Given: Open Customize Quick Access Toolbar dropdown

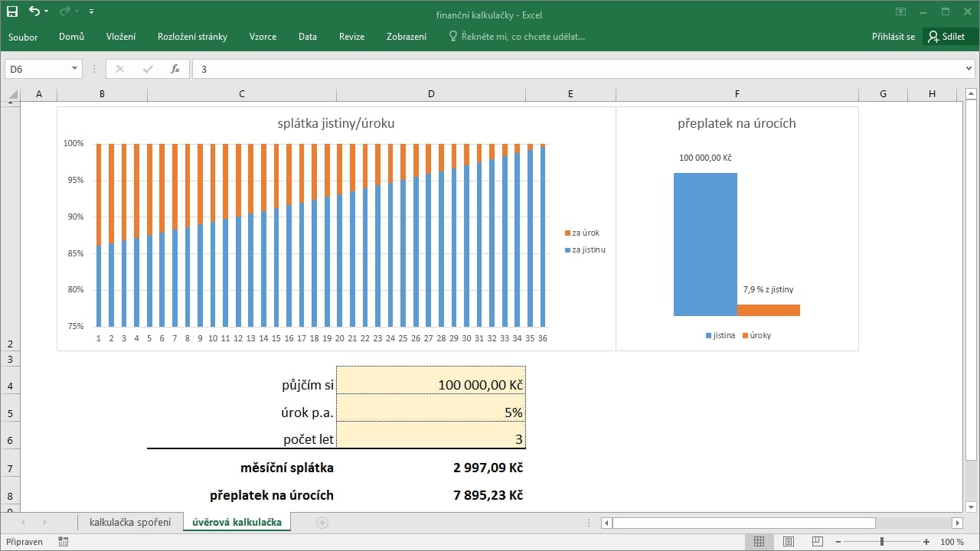Looking at the screenshot, I should click(x=92, y=11).
